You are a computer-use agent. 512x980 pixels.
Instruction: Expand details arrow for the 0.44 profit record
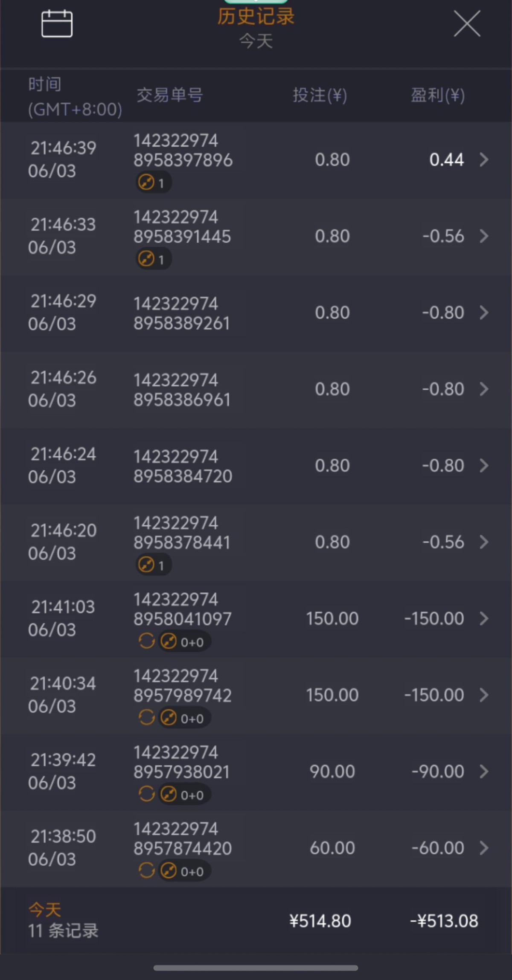click(484, 159)
